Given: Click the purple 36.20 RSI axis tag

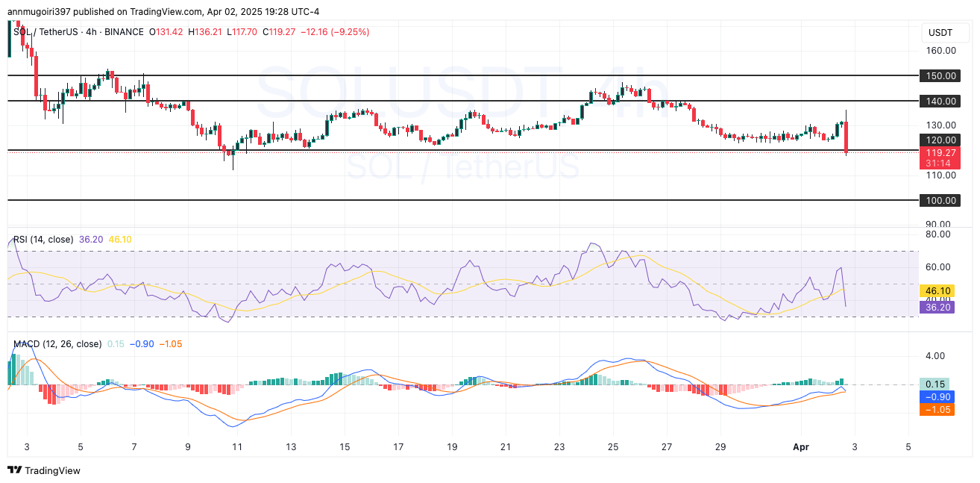Looking at the screenshot, I should [937, 307].
